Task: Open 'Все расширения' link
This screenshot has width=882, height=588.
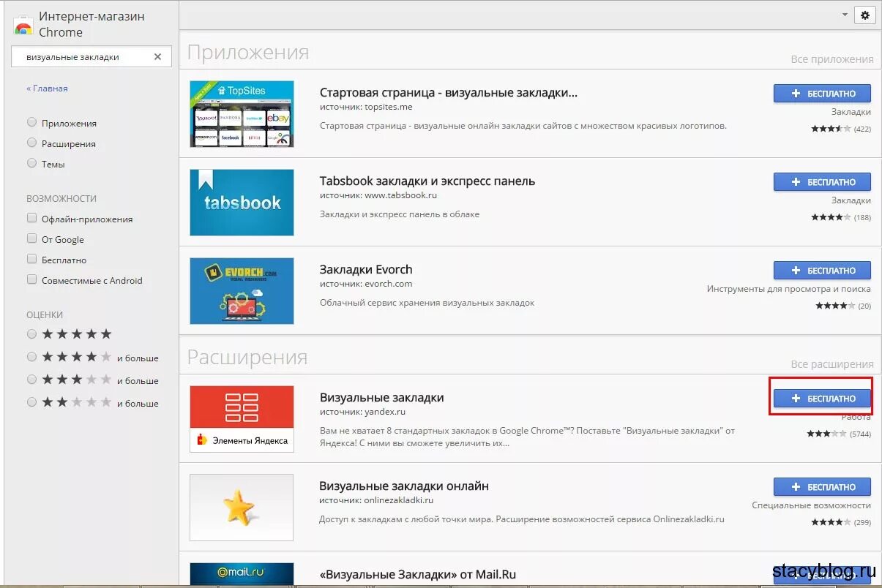Action: (x=832, y=364)
